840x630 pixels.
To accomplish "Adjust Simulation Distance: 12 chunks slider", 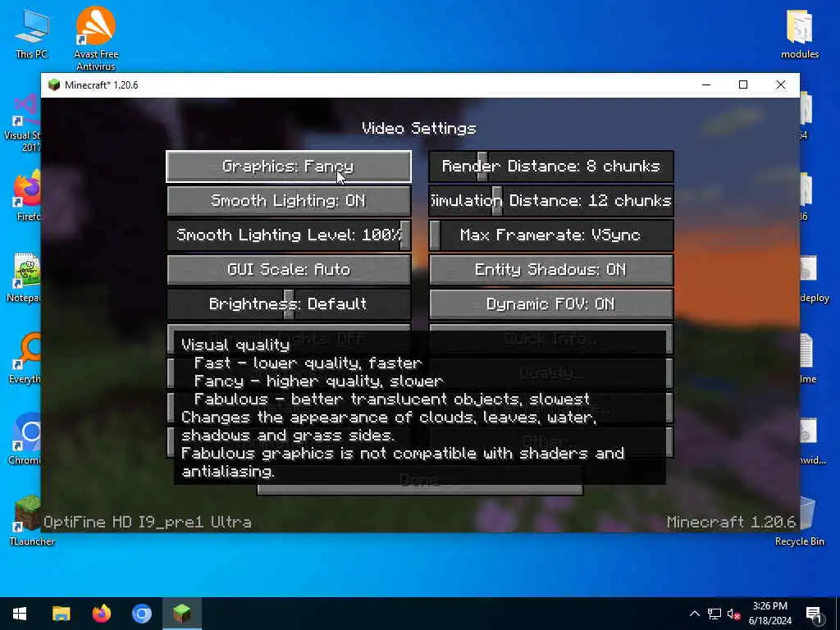I will [x=551, y=201].
